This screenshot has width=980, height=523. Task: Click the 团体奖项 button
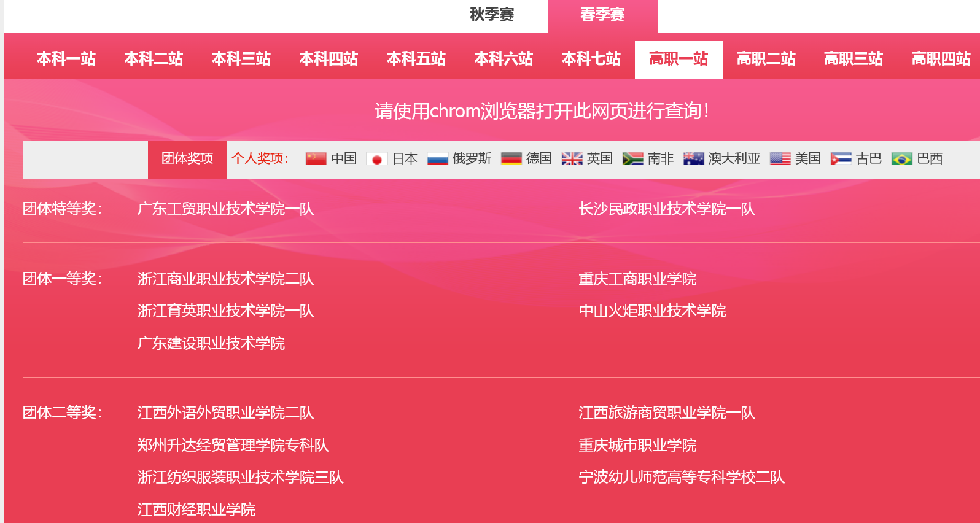(x=187, y=159)
